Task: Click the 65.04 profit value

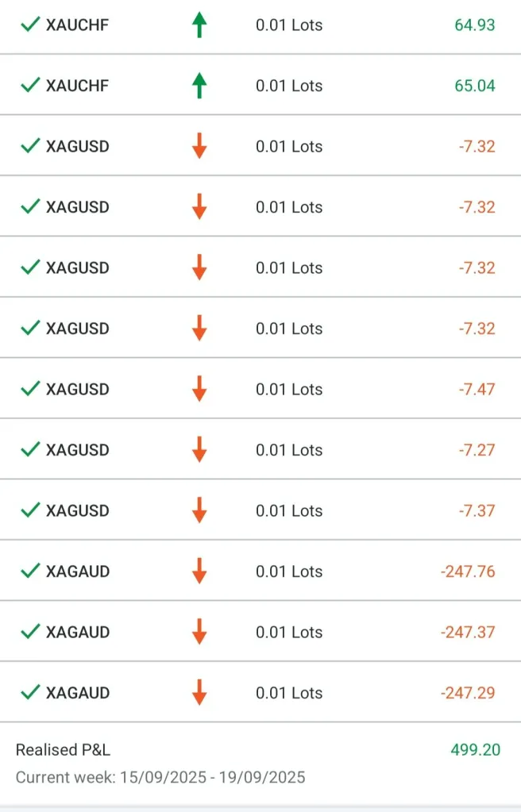Action: [x=474, y=86]
